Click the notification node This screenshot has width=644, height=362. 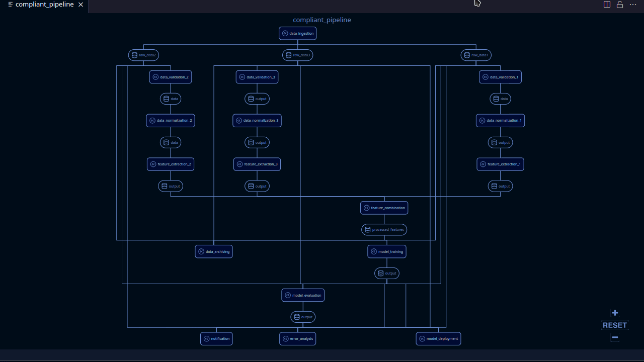216,339
